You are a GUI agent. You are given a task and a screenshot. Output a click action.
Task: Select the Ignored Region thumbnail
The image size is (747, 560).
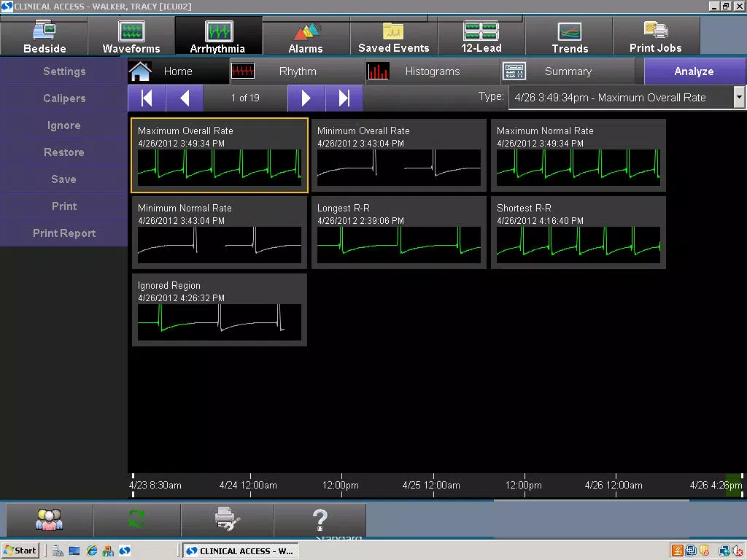click(x=220, y=310)
